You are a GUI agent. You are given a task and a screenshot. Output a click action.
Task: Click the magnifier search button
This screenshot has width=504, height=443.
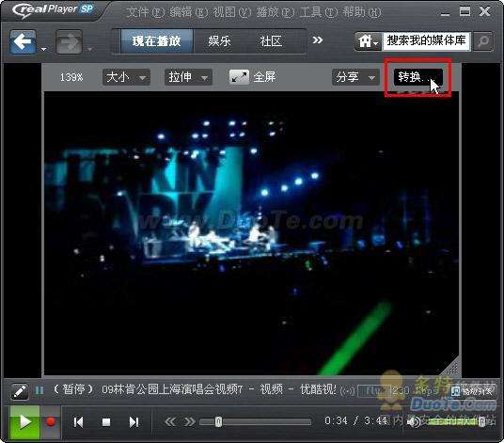(x=482, y=41)
